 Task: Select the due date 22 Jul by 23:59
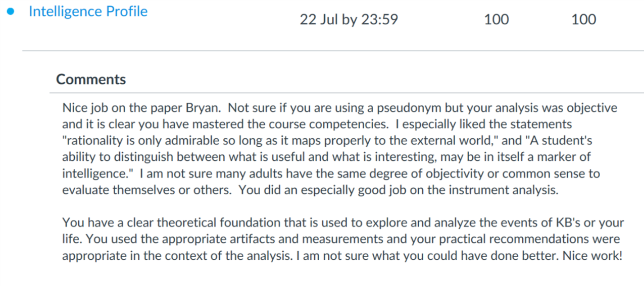point(349,20)
